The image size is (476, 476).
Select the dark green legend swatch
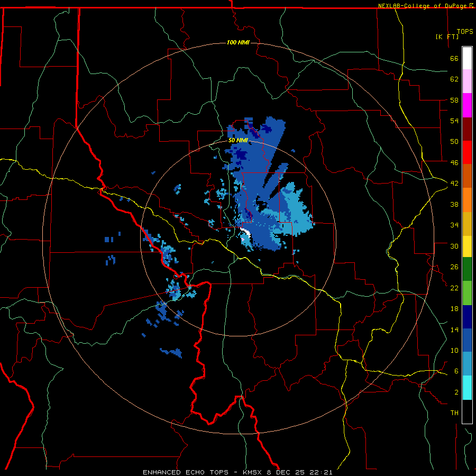[x=467, y=269]
